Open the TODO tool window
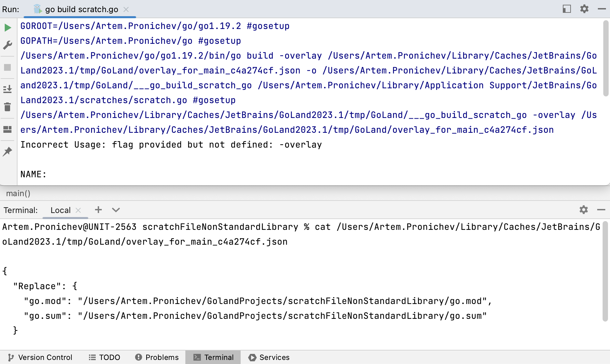Image resolution: width=610 pixels, height=364 pixels. pyautogui.click(x=104, y=357)
